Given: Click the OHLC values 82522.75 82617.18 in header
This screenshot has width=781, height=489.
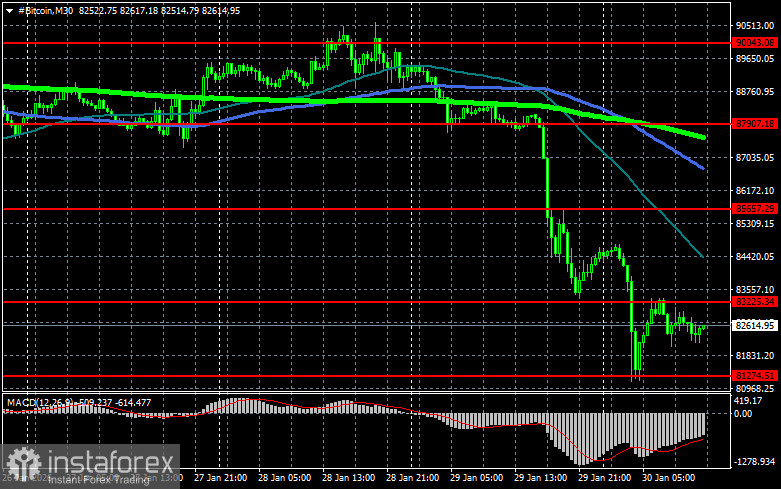Looking at the screenshot, I should 119,11.
